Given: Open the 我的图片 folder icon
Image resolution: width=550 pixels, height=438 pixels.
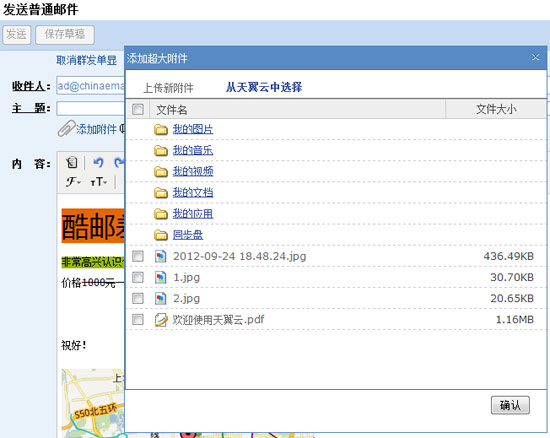Looking at the screenshot, I should [161, 130].
